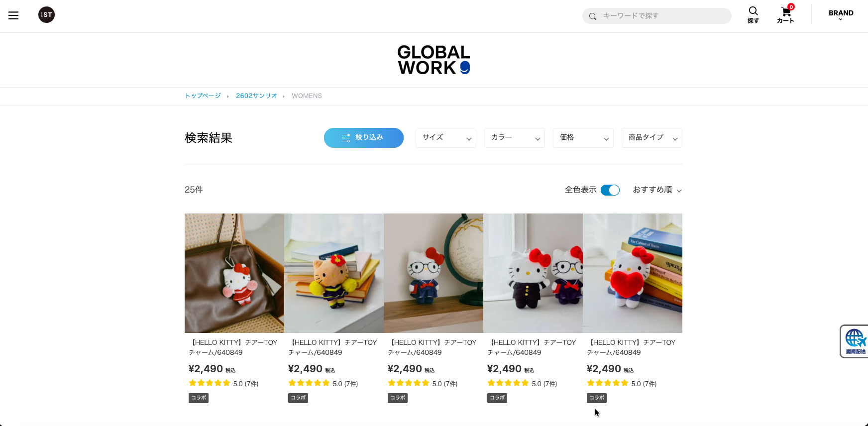Image resolution: width=868 pixels, height=426 pixels.
Task: Click the GLOBAL WORK brand logo
Action: 434,60
